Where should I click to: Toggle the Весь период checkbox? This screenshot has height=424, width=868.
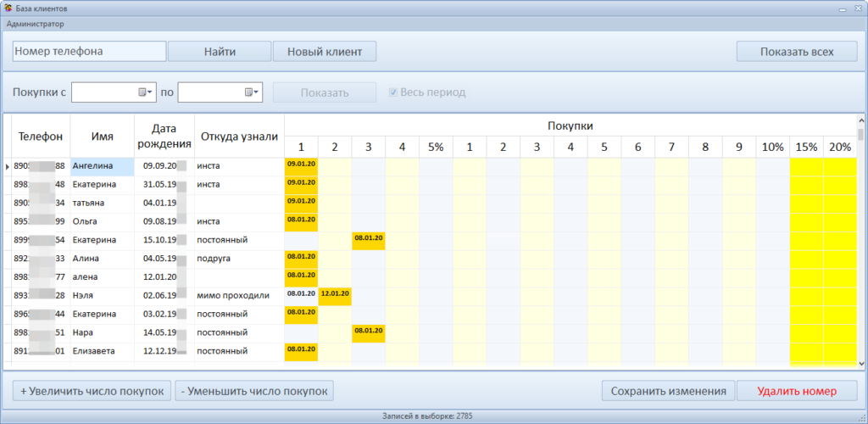[393, 92]
